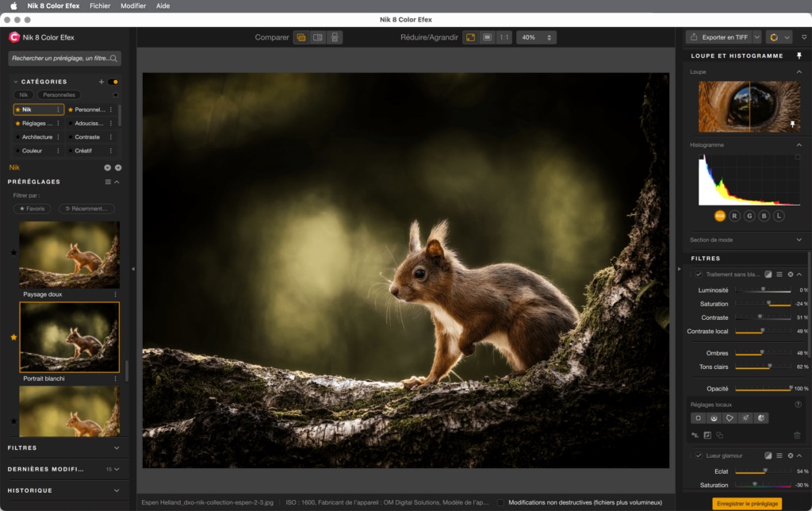Screen dimensions: 812x511
Task: Enable Modifications non destructives checkbox
Action: click(500, 502)
